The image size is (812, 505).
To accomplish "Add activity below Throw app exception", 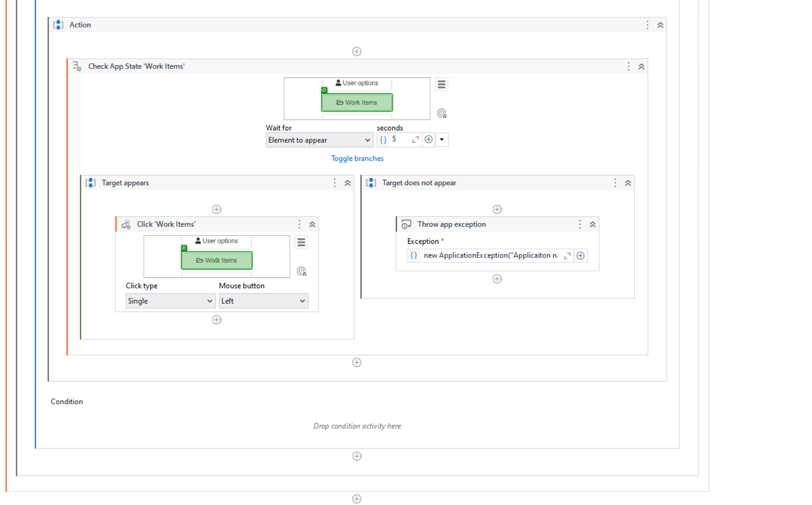I will 496,279.
